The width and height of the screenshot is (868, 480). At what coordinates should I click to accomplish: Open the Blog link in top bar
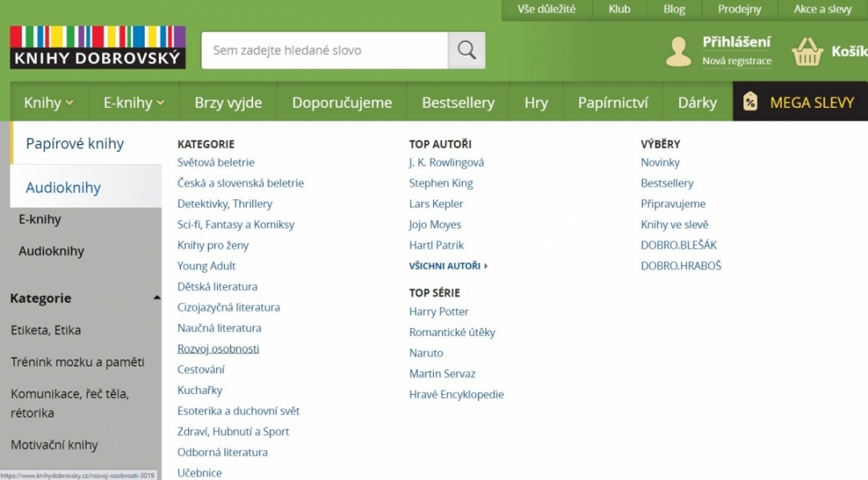[674, 10]
